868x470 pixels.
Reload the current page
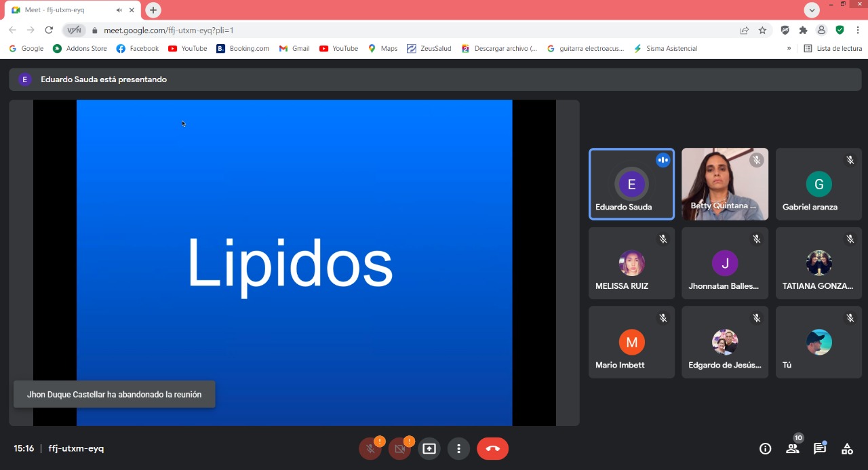pyautogui.click(x=49, y=30)
